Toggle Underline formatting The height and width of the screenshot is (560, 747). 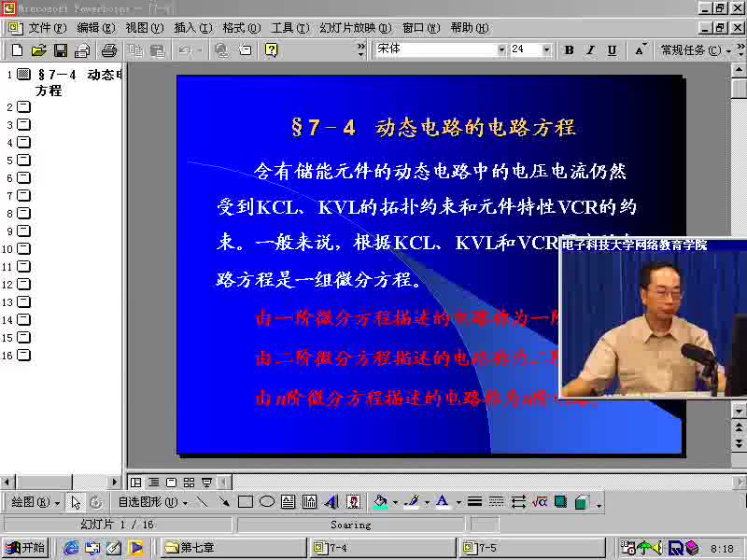pyautogui.click(x=613, y=50)
